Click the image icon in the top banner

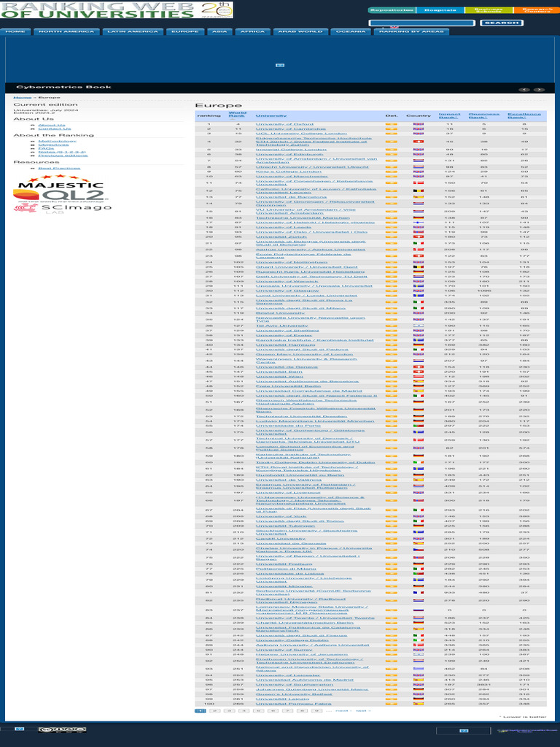coord(280,65)
